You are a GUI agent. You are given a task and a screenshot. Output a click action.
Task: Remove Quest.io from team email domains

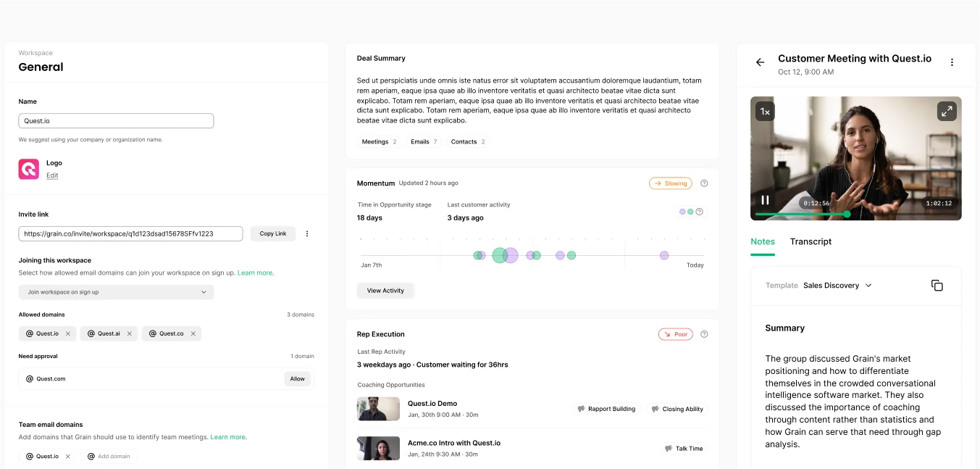coord(68,457)
